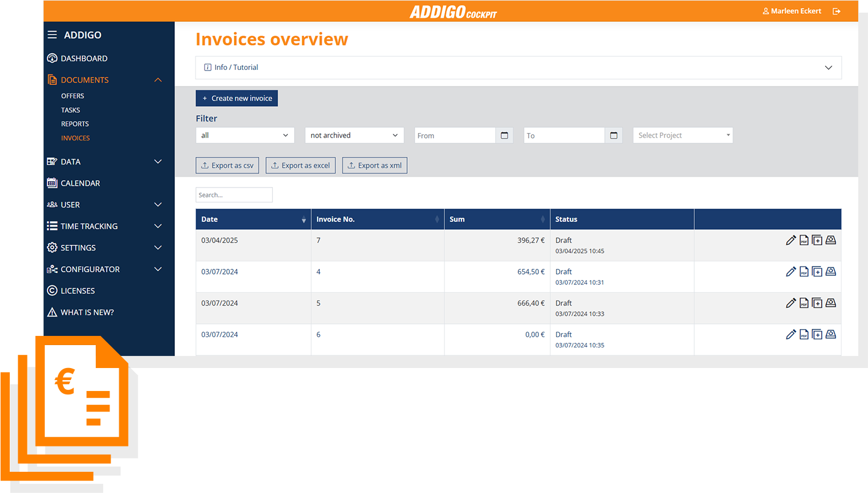Go to TASKS in Documents submenu
The height and width of the screenshot is (493, 868).
point(71,110)
